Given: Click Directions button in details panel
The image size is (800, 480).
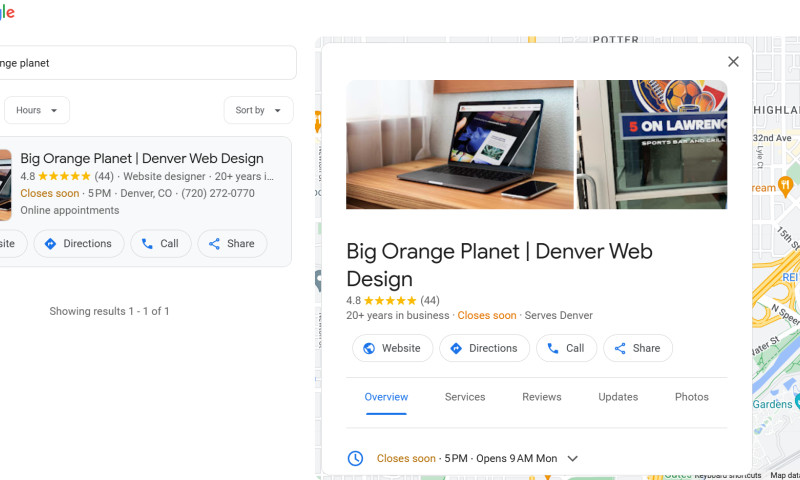Looking at the screenshot, I should (484, 348).
